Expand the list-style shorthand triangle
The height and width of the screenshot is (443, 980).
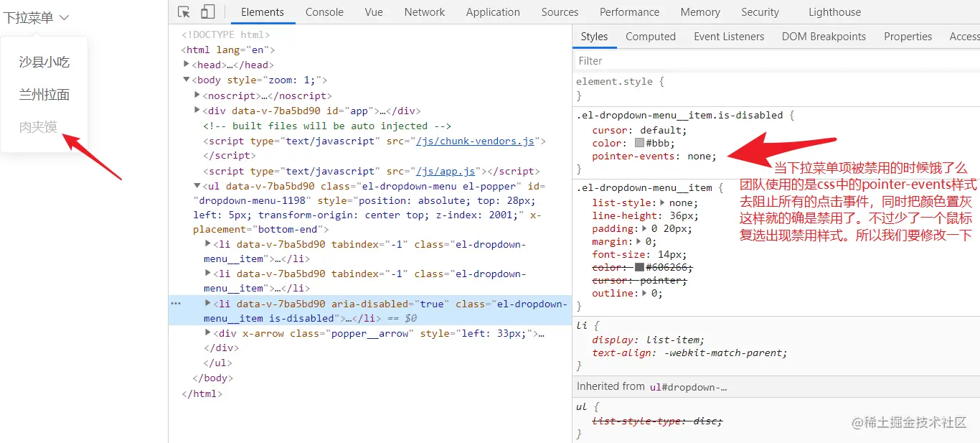click(662, 203)
